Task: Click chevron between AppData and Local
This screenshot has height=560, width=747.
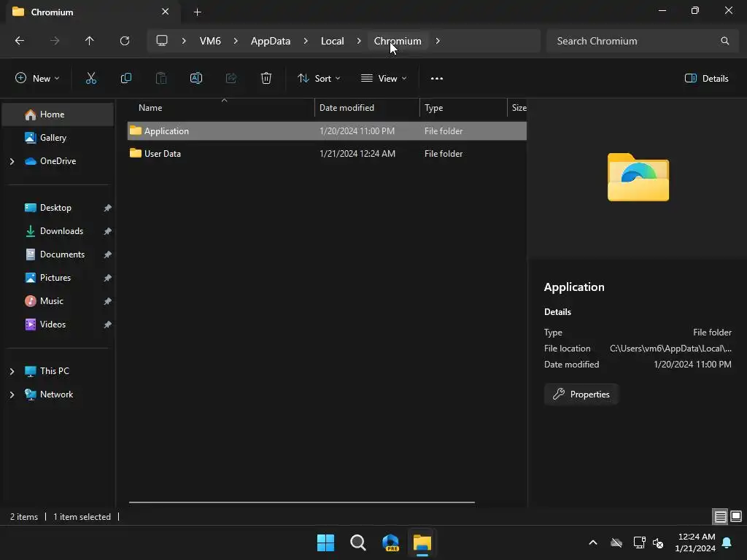Action: [x=306, y=41]
